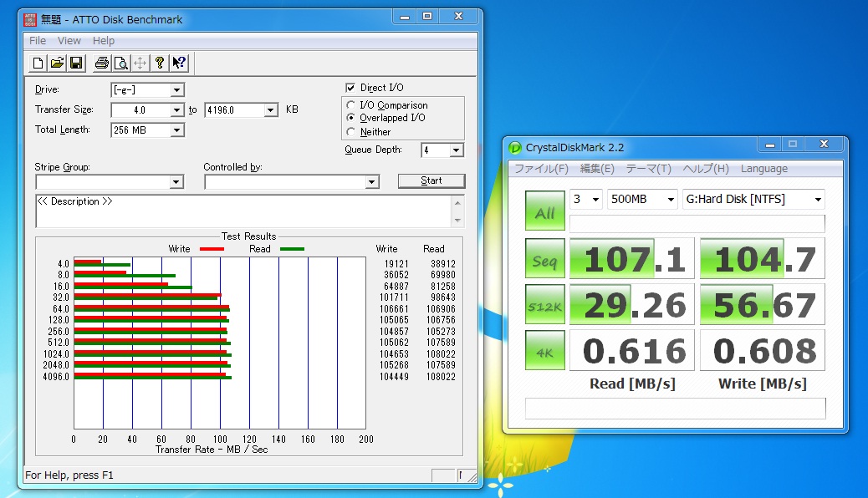868x498 pixels.
Task: Open the ATTO Help menu
Action: click(x=104, y=41)
